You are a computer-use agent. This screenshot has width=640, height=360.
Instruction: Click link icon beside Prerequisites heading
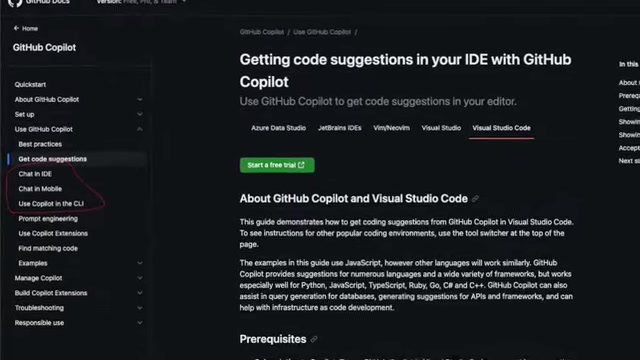coord(314,339)
